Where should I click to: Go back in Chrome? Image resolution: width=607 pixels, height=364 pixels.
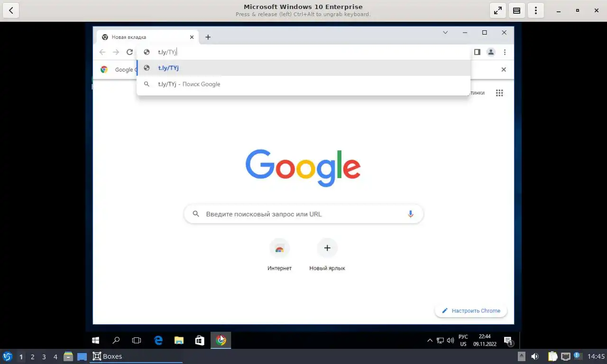pyautogui.click(x=102, y=52)
